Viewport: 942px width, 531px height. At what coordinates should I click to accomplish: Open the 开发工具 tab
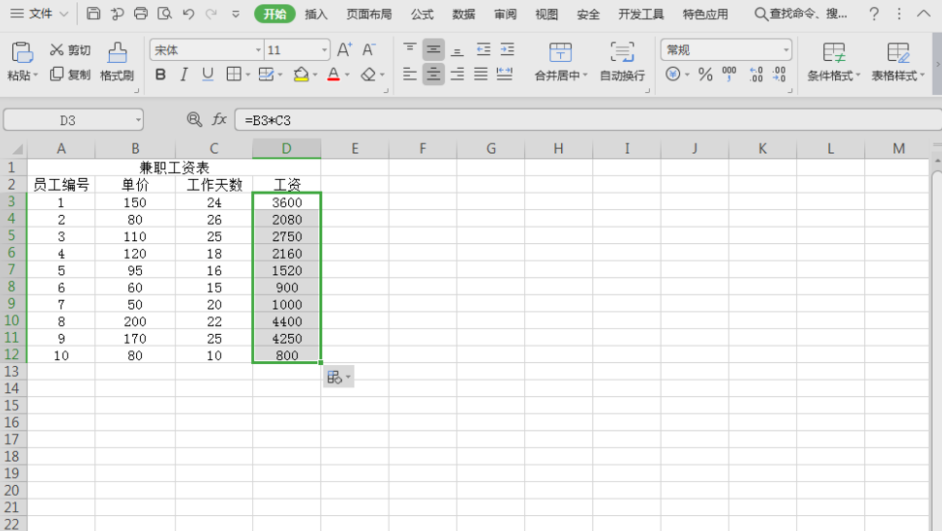tap(641, 14)
